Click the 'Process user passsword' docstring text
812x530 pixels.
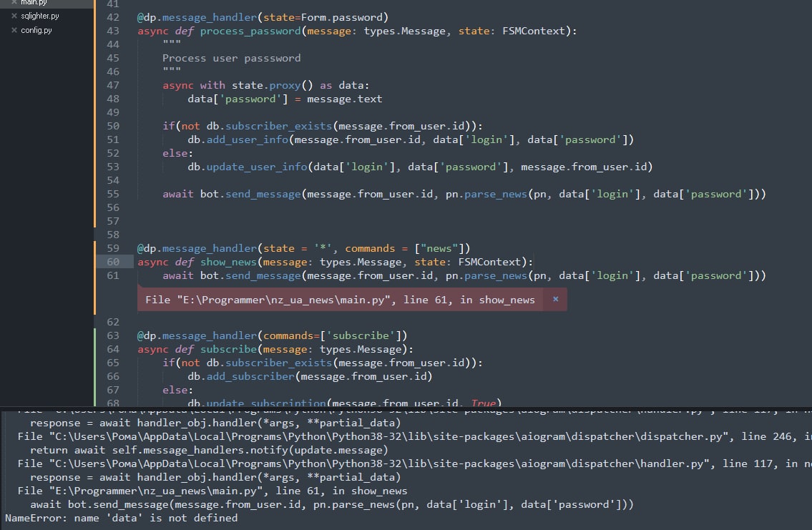click(x=232, y=58)
